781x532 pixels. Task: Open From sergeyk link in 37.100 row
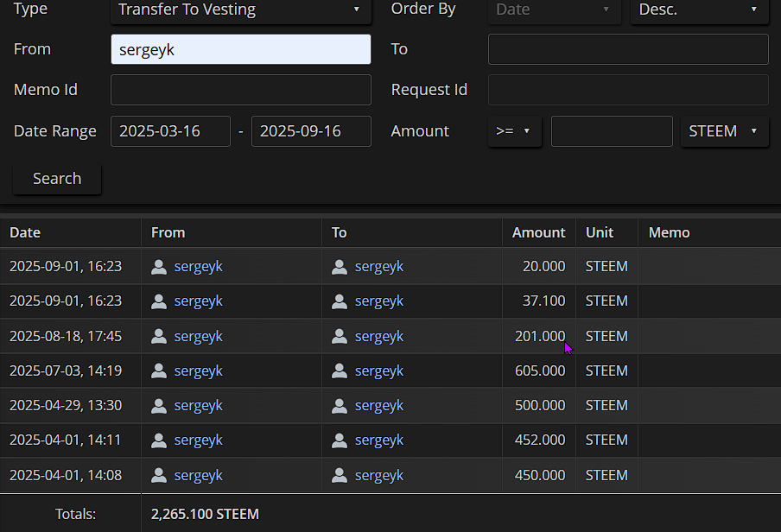coord(198,301)
